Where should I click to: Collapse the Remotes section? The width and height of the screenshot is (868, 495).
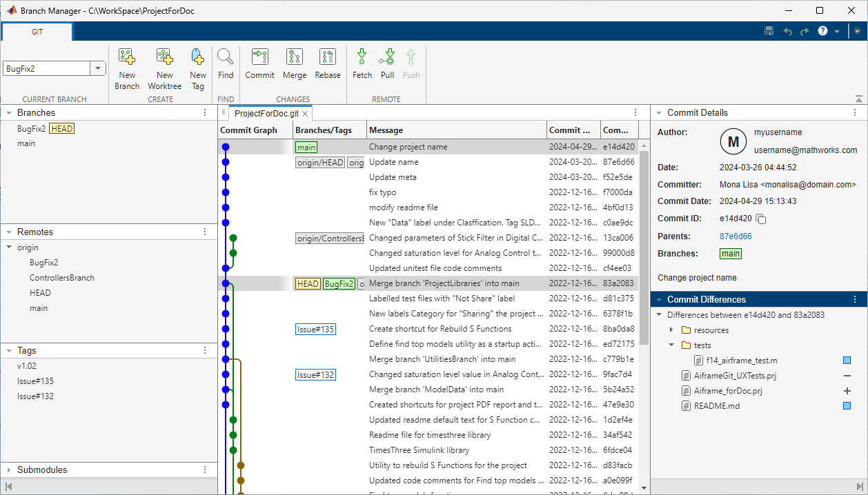click(x=8, y=232)
